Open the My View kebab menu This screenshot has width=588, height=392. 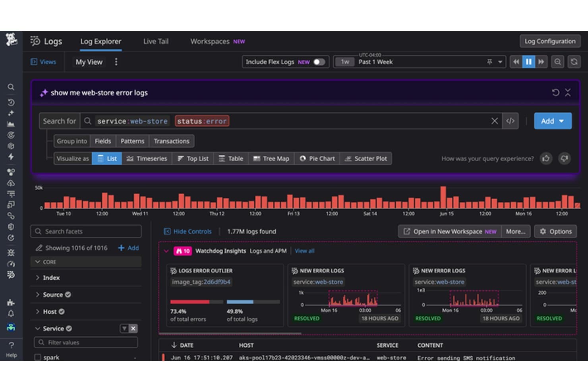point(116,62)
